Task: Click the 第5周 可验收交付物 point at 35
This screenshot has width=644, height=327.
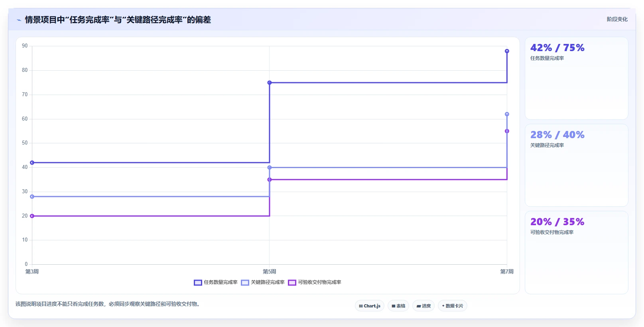Action: click(x=270, y=180)
